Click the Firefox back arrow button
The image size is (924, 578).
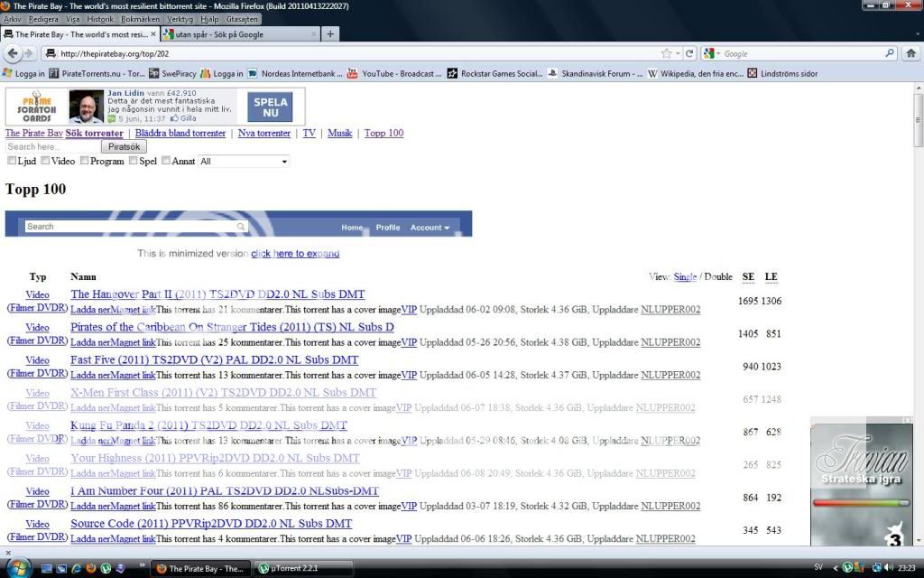(12, 54)
